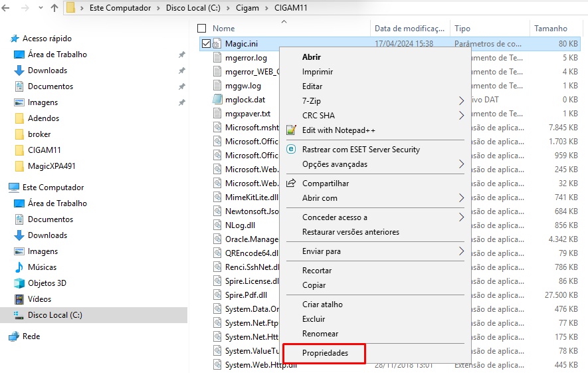Click the mglock.dat file icon
The width and height of the screenshot is (588, 373).
(x=217, y=100)
